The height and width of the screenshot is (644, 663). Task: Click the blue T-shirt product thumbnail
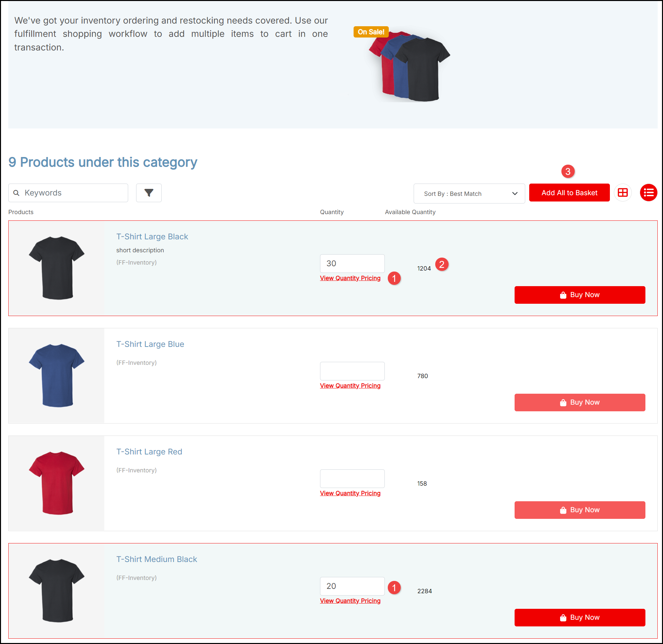click(x=56, y=375)
